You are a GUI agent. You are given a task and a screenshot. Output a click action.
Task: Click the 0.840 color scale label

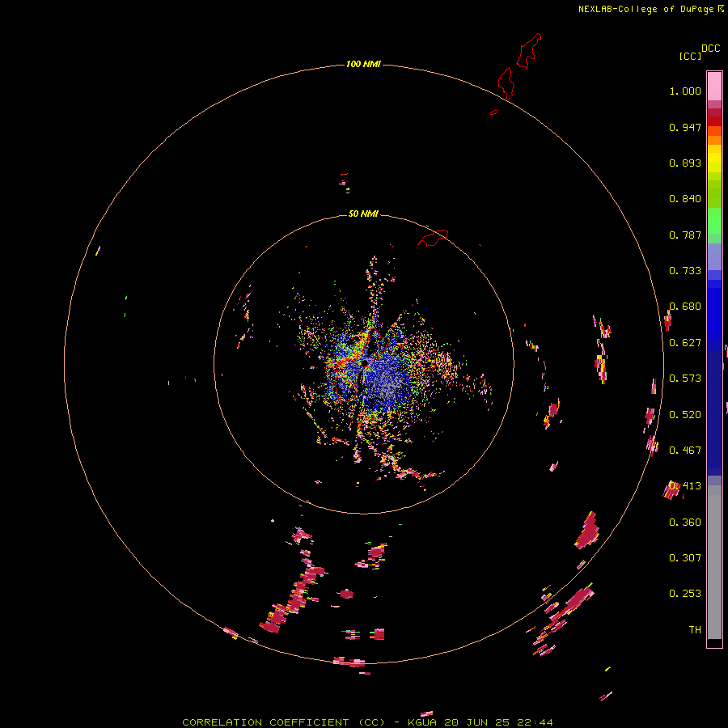pos(685,199)
